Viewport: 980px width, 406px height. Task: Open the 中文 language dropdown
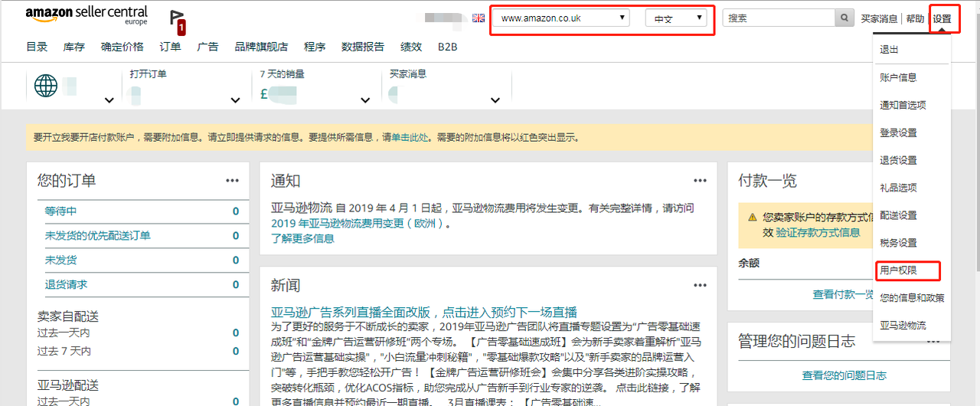point(676,18)
